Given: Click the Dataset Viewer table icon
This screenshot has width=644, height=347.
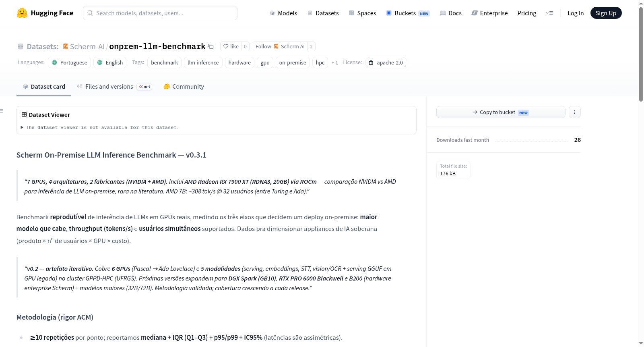Looking at the screenshot, I should 24,114.
